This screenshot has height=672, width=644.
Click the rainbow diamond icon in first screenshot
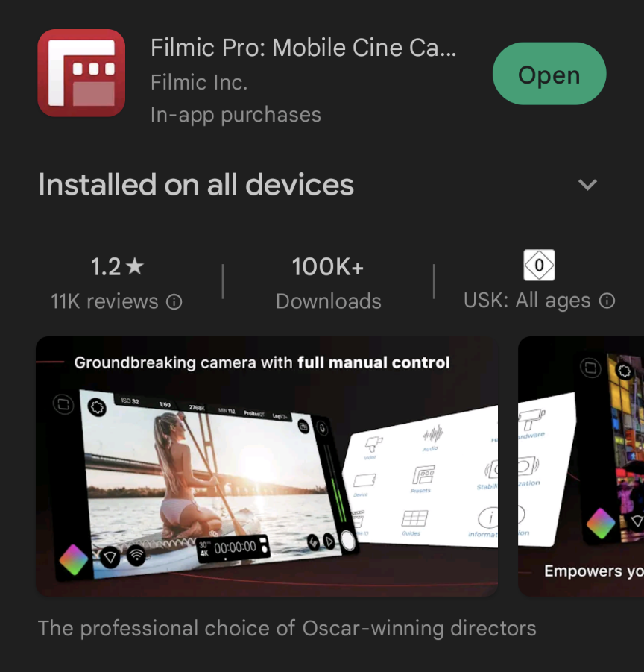[x=74, y=559]
